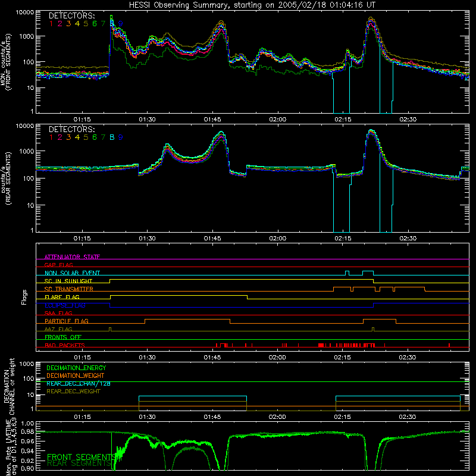This screenshot has height=476, width=476.
Task: Select blue detector 9 in front segments legend
Action: click(x=121, y=24)
